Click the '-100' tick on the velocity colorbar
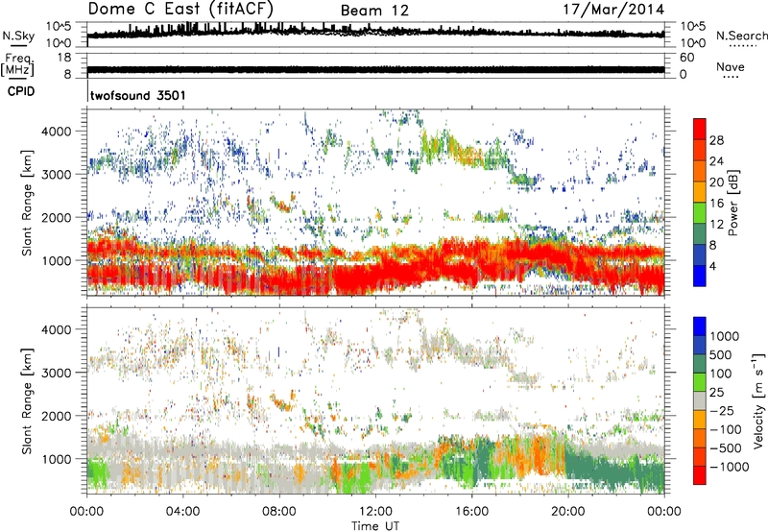Screen dimensions: 768x532 click(726, 429)
